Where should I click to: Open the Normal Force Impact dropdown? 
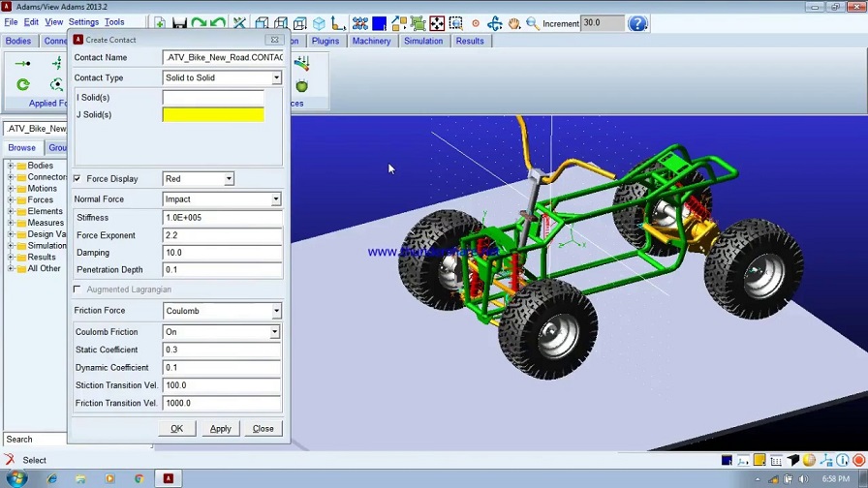point(276,199)
